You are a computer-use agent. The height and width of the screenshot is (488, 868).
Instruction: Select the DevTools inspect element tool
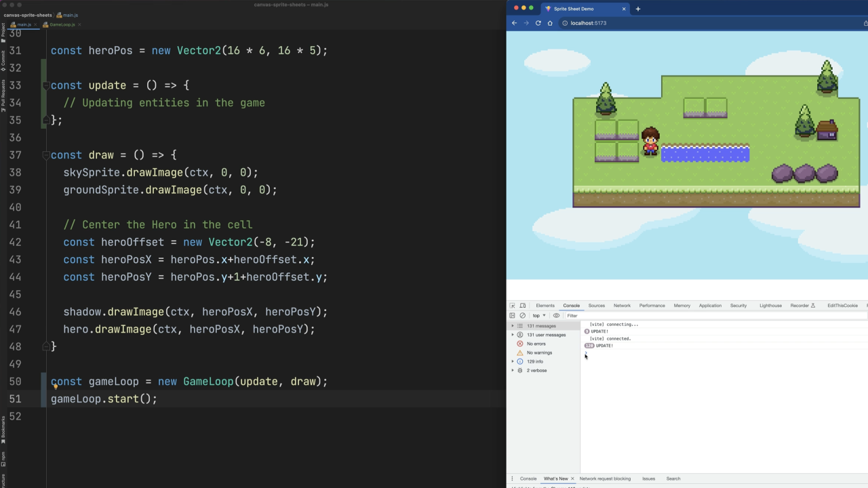(513, 306)
